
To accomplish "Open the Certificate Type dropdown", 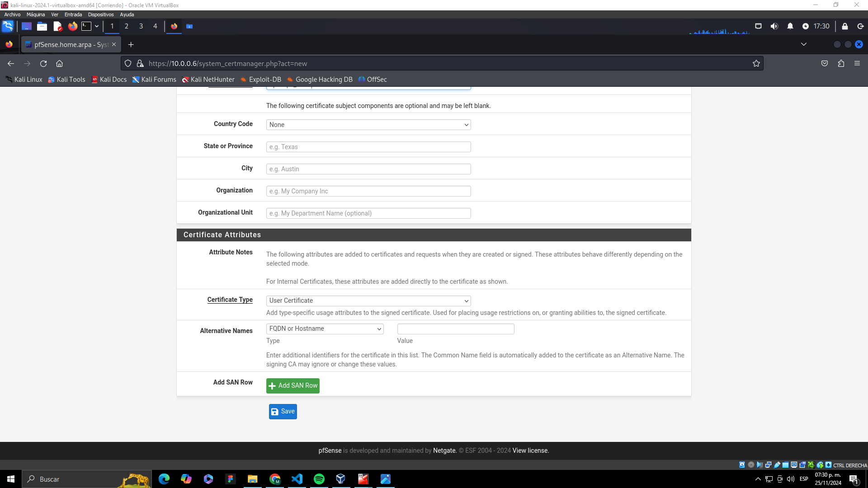I will click(x=368, y=300).
